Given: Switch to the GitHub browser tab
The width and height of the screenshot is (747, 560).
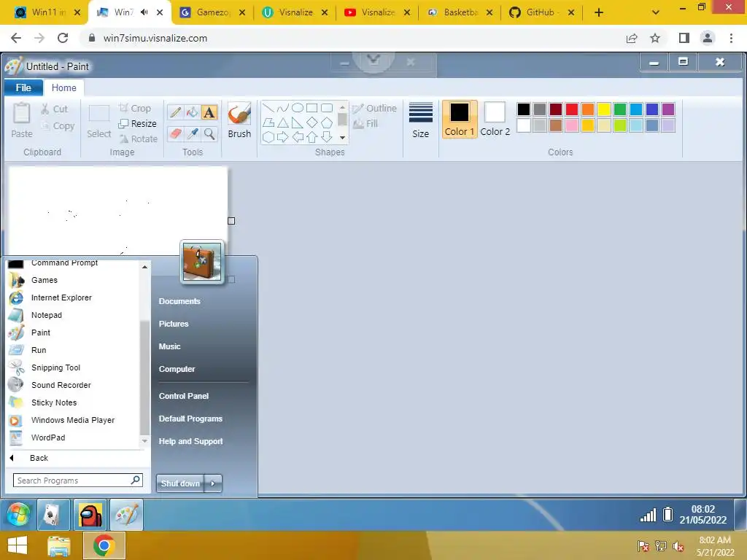Looking at the screenshot, I should click(542, 12).
